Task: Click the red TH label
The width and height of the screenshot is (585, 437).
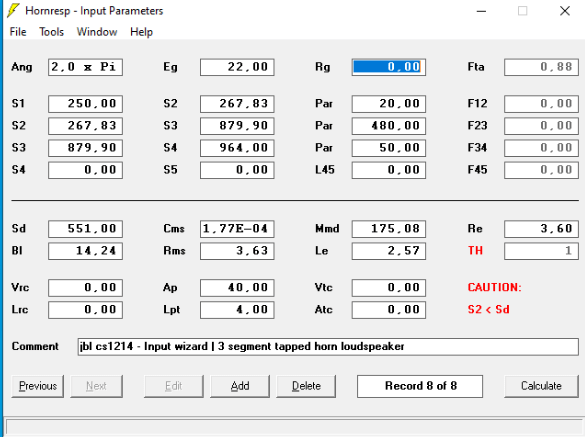Action: [x=475, y=250]
